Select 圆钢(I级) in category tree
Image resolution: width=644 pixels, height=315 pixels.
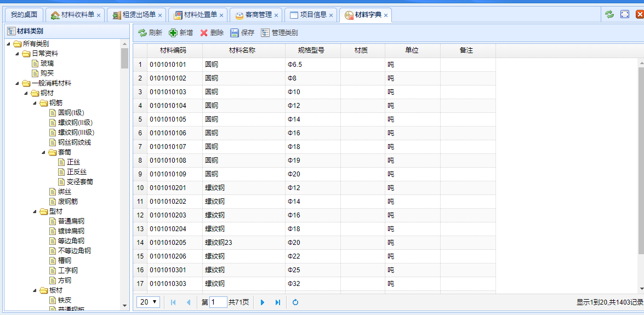click(x=71, y=112)
